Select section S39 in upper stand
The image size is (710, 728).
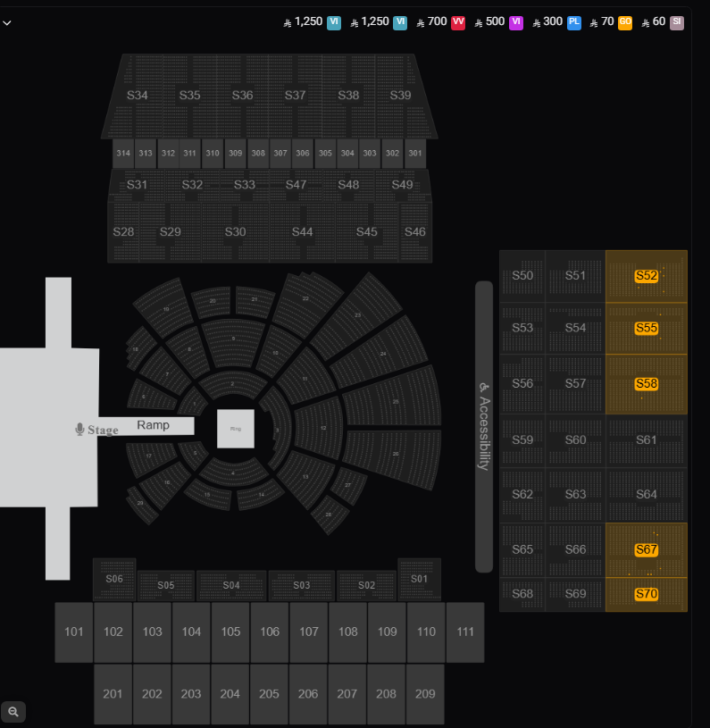(400, 96)
